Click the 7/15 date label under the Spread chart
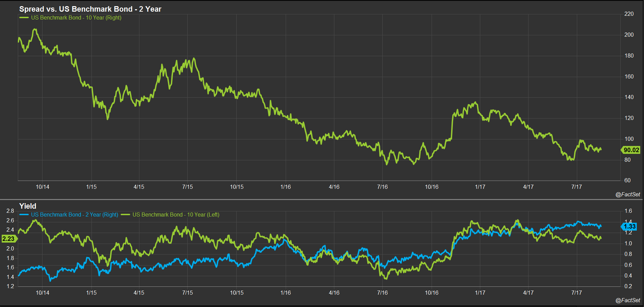This screenshot has width=644, height=307. click(187, 187)
